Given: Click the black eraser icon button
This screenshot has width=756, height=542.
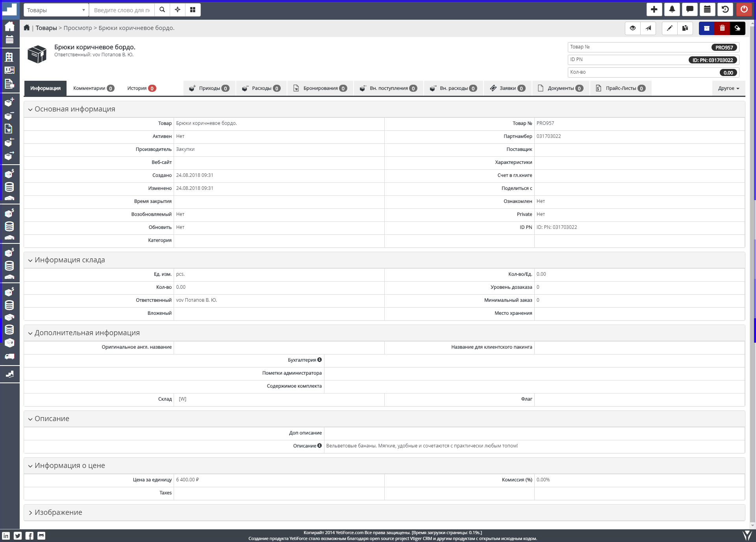Looking at the screenshot, I should click(x=737, y=28).
